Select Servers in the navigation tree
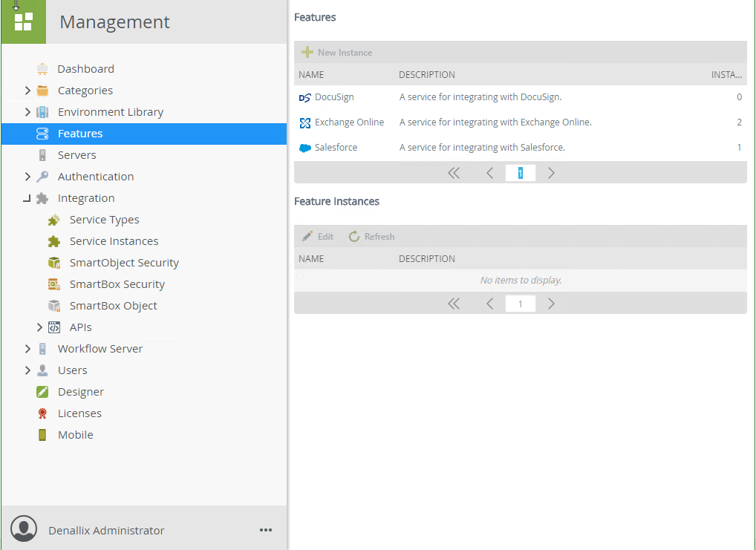 point(76,155)
